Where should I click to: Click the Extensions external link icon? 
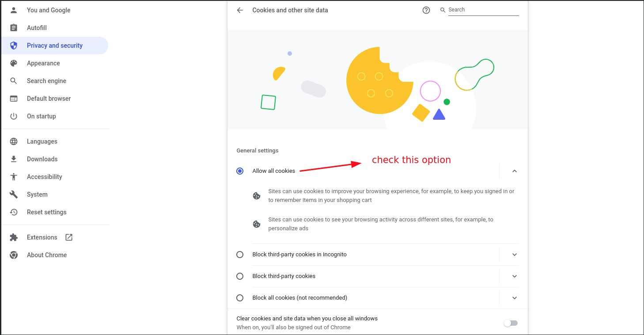click(69, 237)
